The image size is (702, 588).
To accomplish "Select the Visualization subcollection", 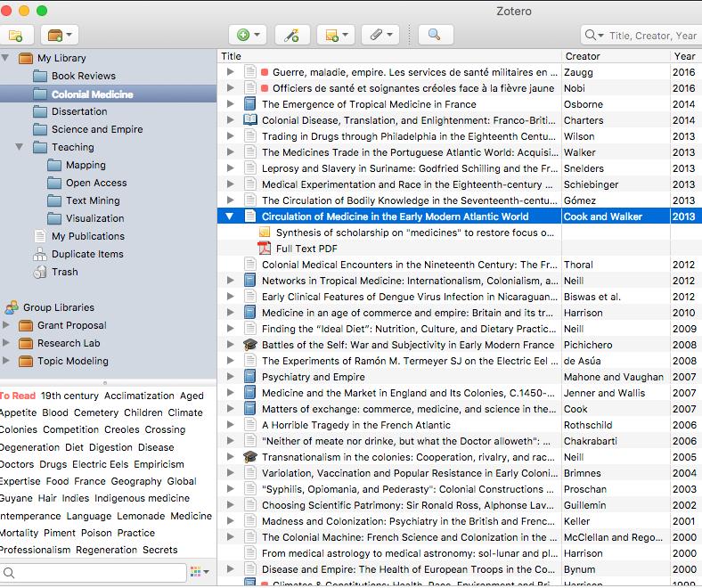I will coord(95,218).
